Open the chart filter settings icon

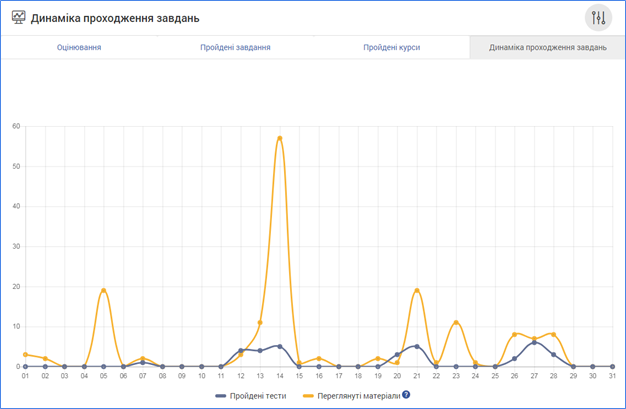[x=598, y=18]
